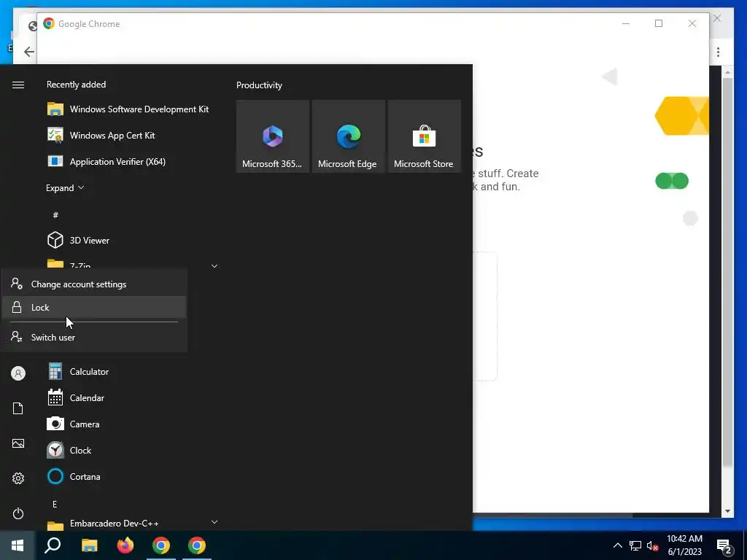Screen dimensions: 747x560
Task: Switch to first Chrome taskbar icon
Action: point(161,545)
